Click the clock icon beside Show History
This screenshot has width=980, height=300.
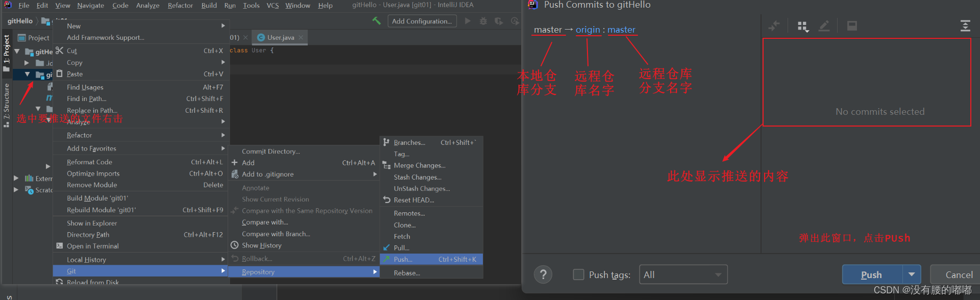[235, 245]
